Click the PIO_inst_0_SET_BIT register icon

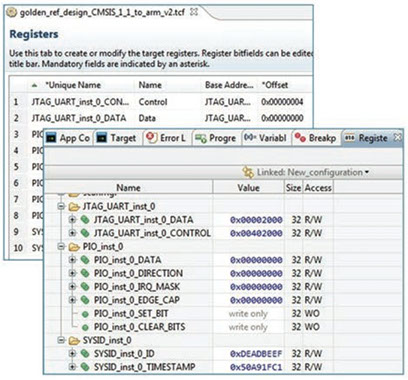[85, 314]
